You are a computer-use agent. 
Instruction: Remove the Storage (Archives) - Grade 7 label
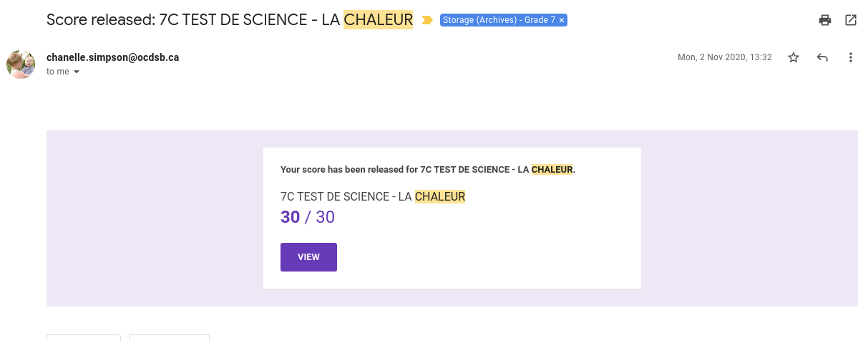tap(562, 20)
